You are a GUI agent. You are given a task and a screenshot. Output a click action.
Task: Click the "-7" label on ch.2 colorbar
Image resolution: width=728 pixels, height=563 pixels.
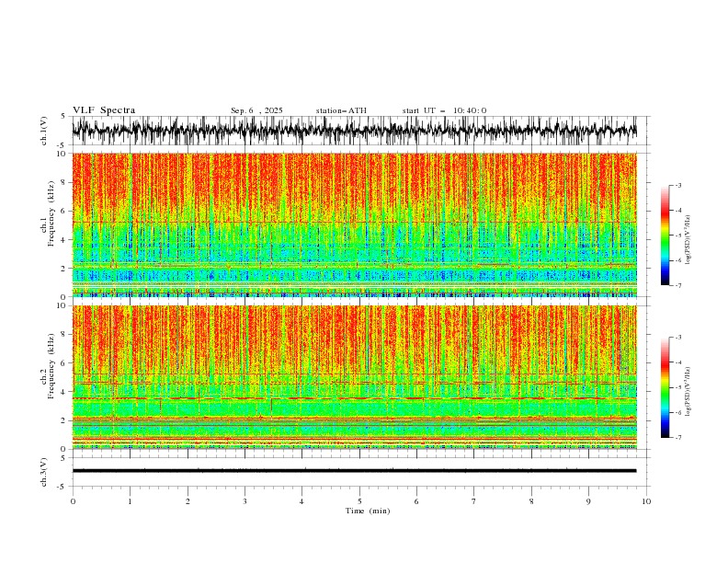pos(677,437)
